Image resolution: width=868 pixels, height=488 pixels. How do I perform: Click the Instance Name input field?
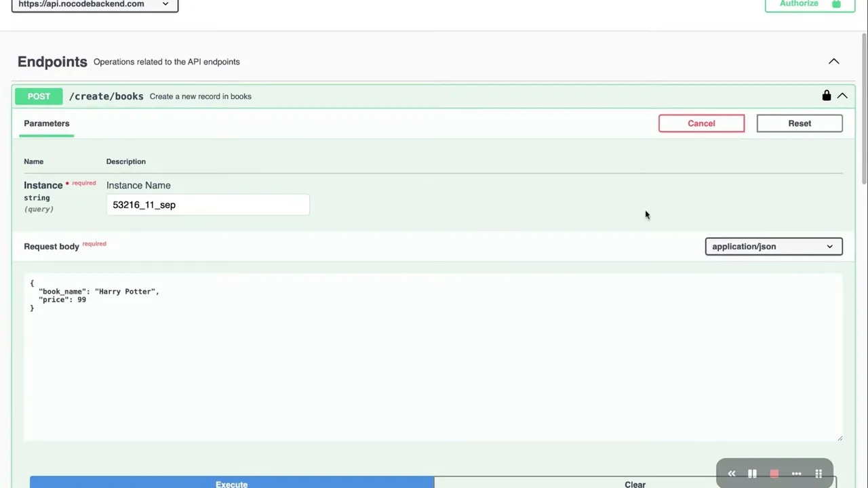tap(208, 205)
